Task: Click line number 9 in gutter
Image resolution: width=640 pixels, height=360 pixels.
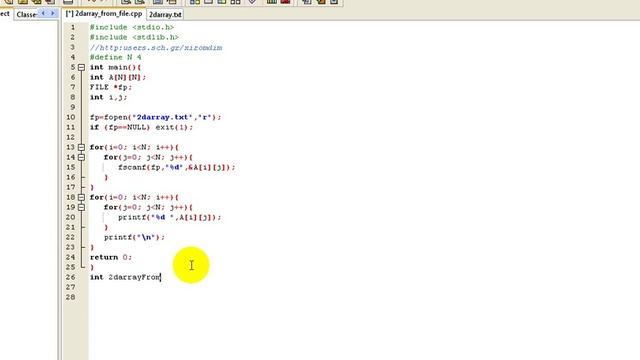Action: point(73,107)
